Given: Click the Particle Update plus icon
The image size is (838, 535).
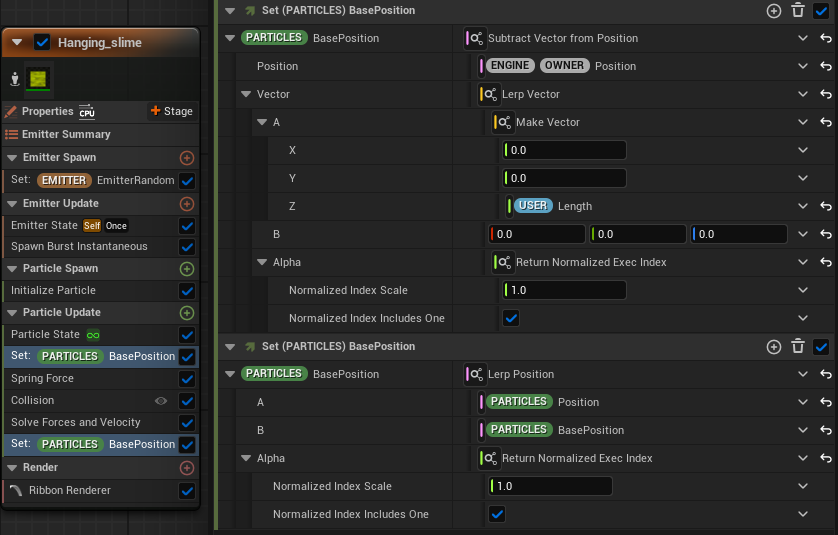Looking at the screenshot, I should pos(186,313).
